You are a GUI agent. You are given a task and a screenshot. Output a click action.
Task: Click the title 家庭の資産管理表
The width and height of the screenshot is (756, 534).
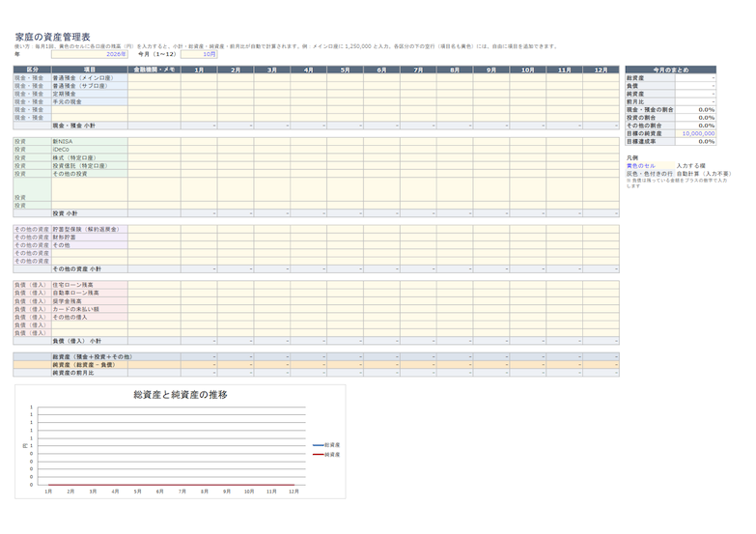click(52, 37)
